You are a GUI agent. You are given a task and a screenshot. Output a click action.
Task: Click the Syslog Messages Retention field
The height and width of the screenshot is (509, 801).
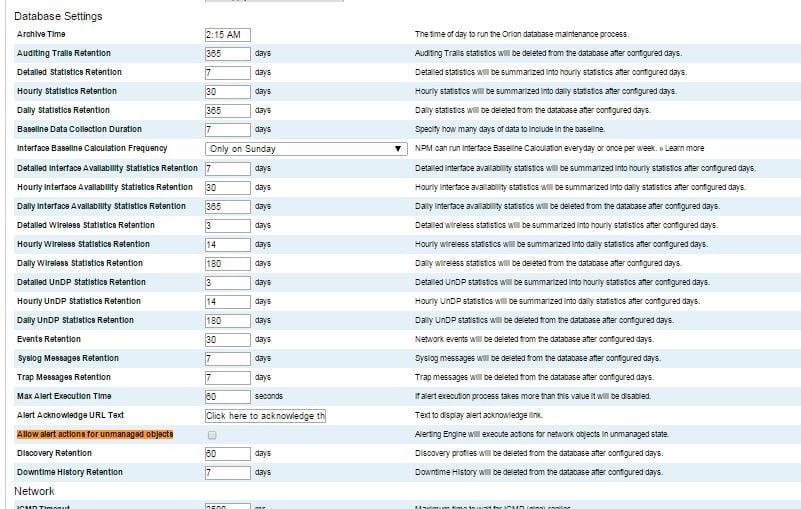228,358
